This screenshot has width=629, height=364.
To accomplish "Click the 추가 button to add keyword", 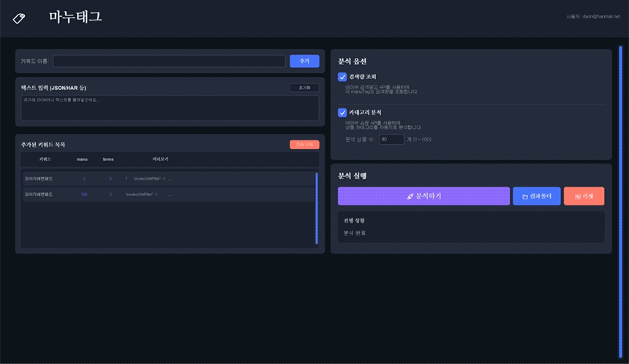I will click(x=304, y=61).
